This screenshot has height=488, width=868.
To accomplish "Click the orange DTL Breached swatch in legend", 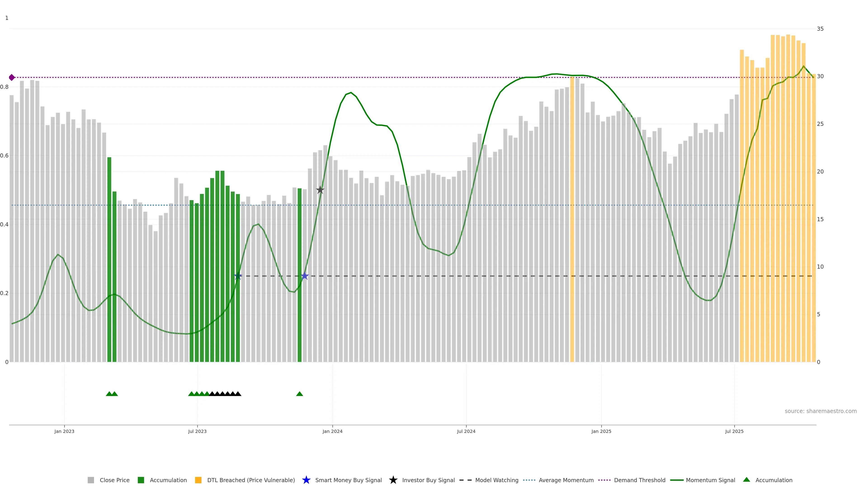I will 198,480.
